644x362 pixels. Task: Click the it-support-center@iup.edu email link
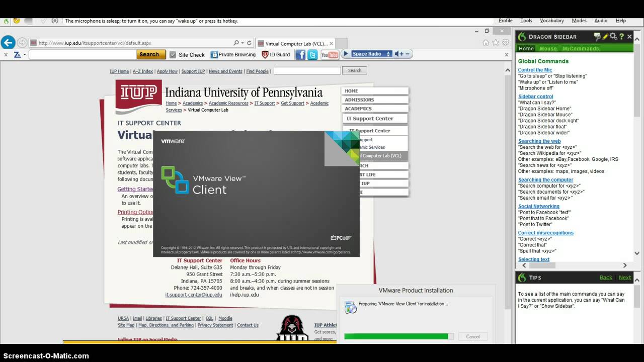pos(194,295)
